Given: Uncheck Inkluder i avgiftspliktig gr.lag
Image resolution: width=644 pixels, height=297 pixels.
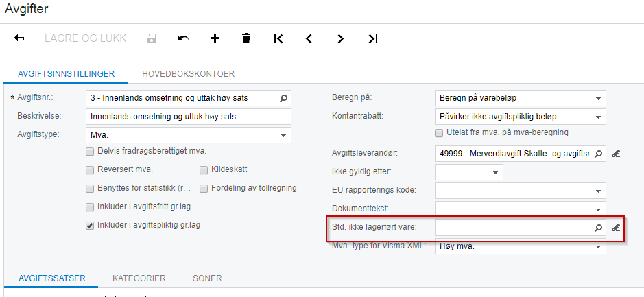Looking at the screenshot, I should tap(90, 226).
